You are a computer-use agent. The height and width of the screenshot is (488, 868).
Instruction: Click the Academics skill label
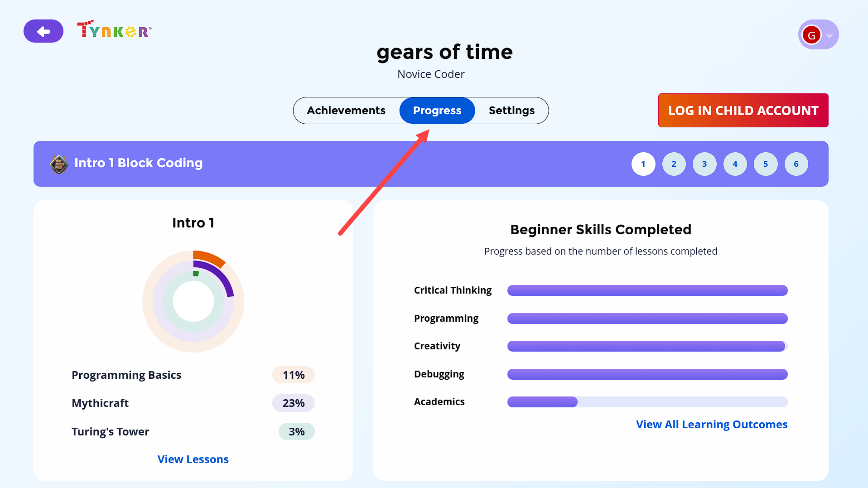click(x=439, y=402)
